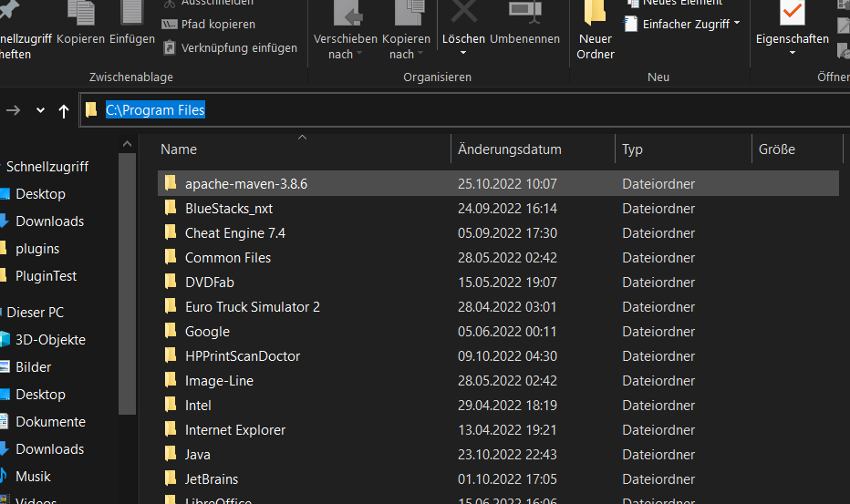
Task: Open Desktop under Dieser PC
Action: click(x=40, y=395)
